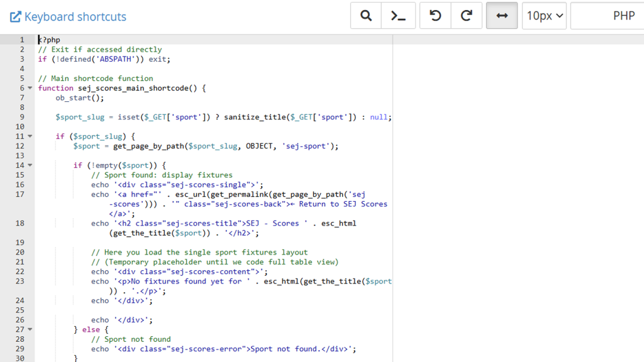
Task: Place cursor on the ob_start(); line
Action: coord(79,98)
